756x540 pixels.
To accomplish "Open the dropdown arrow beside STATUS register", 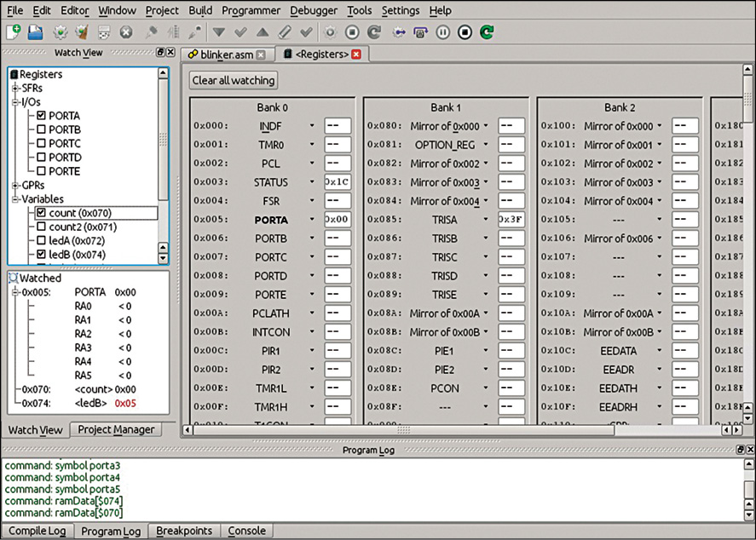I will (312, 182).
